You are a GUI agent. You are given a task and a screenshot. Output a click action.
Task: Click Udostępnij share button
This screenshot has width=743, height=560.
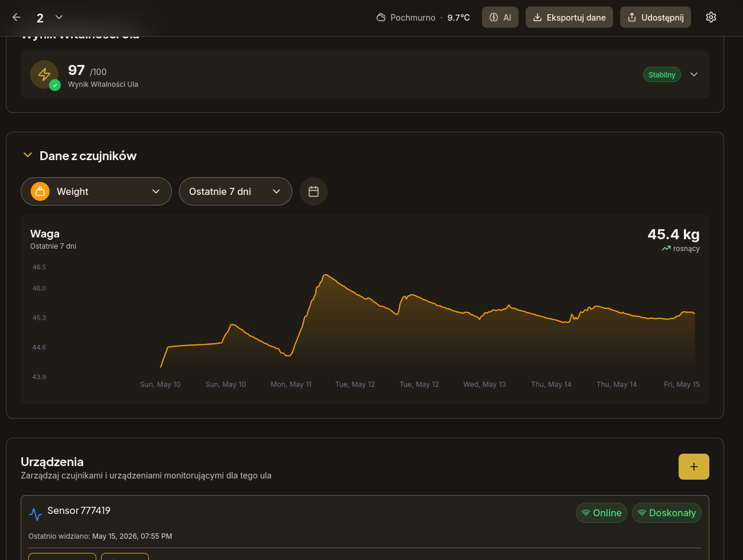pyautogui.click(x=656, y=17)
